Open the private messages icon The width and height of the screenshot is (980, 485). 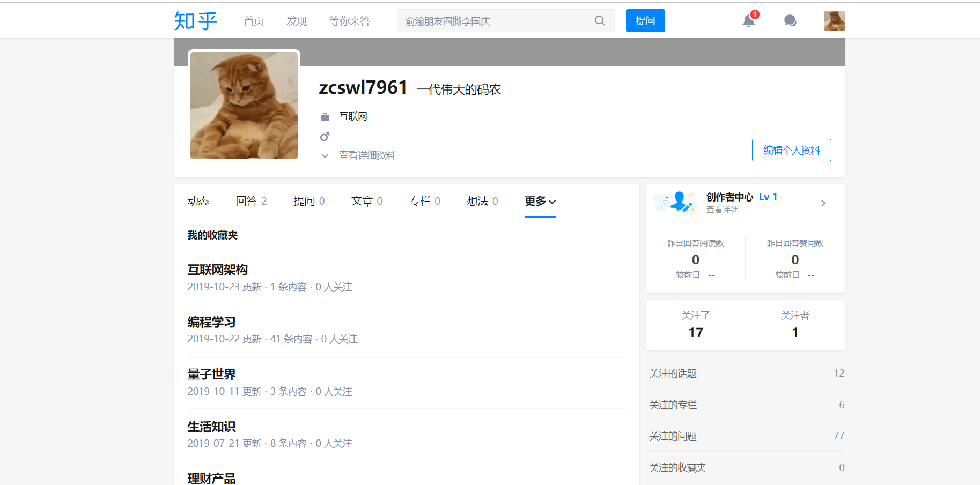coord(790,20)
